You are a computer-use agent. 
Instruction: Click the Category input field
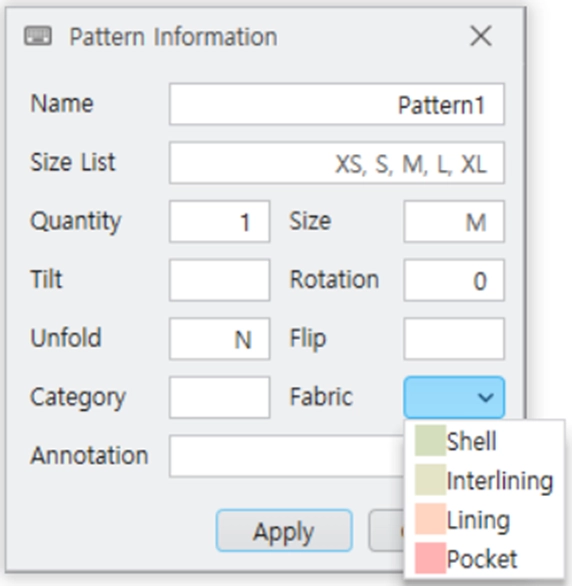pyautogui.click(x=219, y=397)
